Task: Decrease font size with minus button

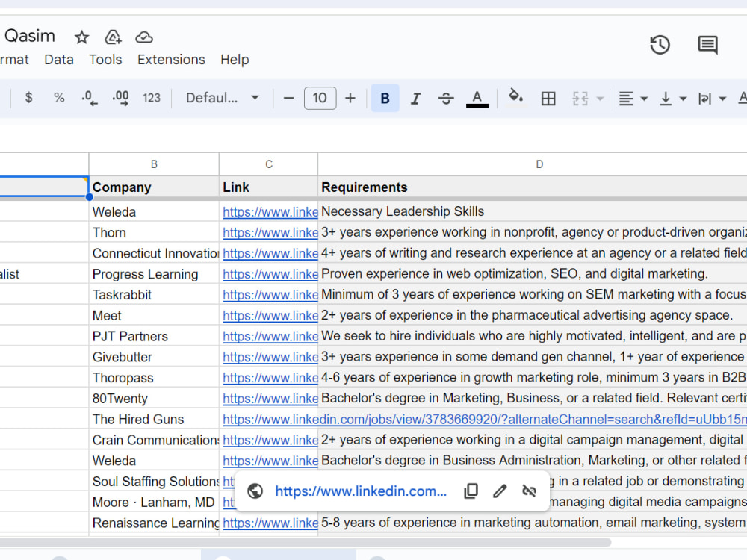Action: tap(288, 98)
